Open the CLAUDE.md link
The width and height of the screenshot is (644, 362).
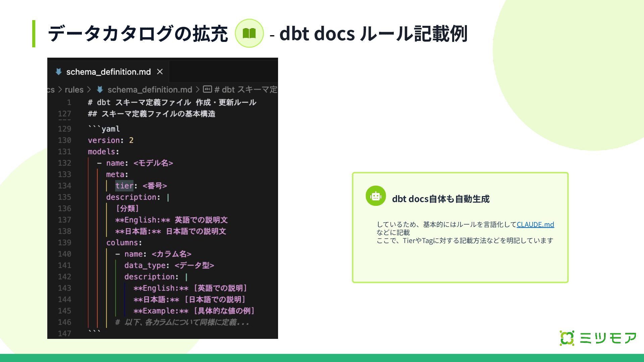point(535,224)
